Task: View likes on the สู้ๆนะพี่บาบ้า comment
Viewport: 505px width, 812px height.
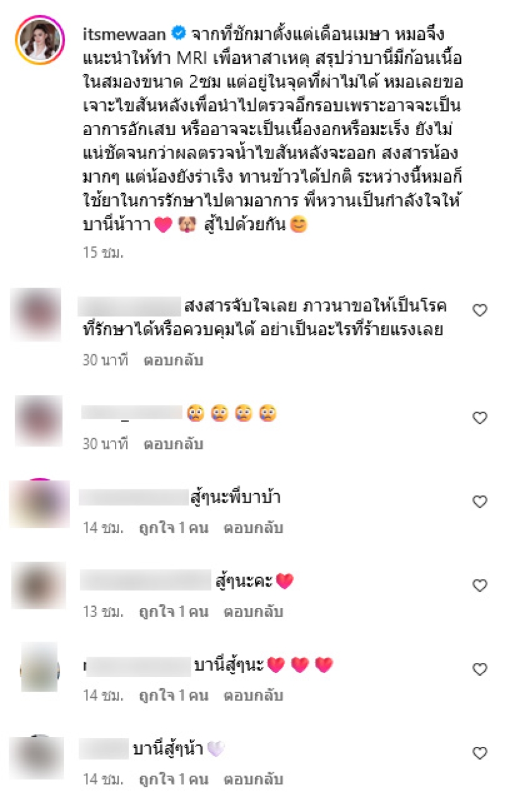Action: pos(174,528)
